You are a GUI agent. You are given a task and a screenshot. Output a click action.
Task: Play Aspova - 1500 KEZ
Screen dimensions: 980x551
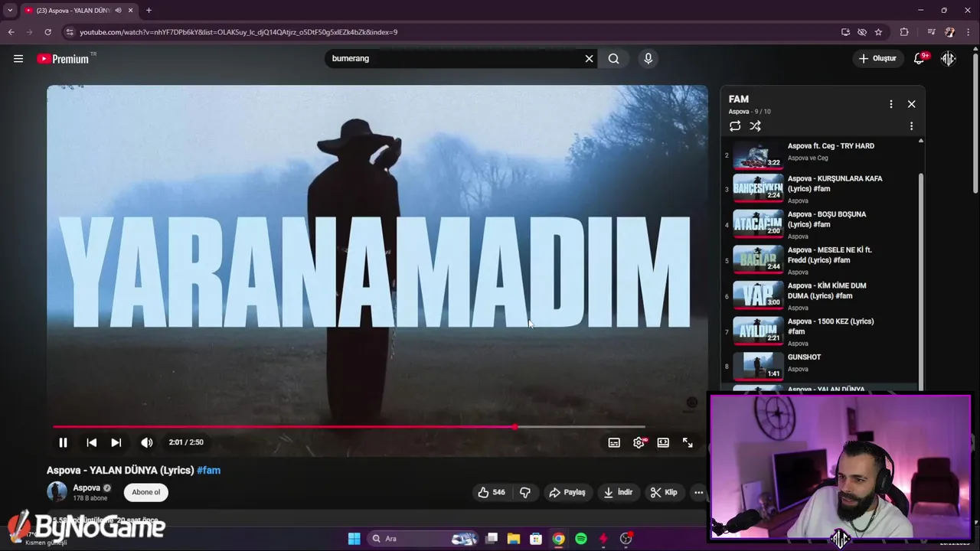click(819, 332)
